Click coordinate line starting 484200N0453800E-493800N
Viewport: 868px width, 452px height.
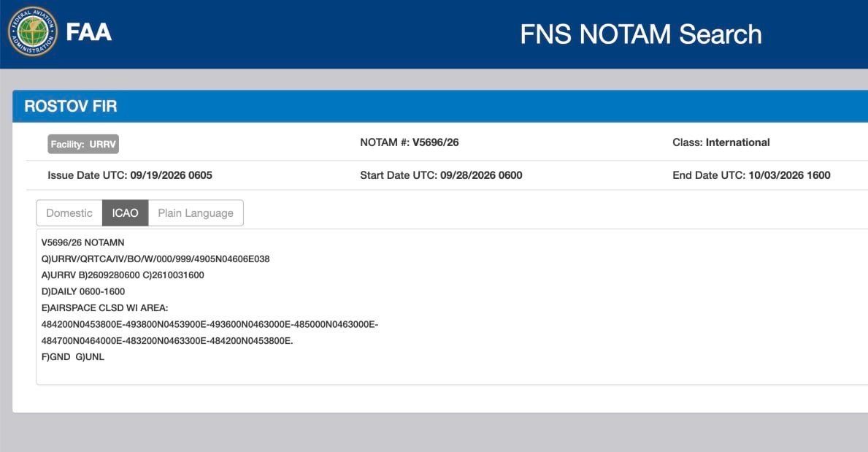210,324
